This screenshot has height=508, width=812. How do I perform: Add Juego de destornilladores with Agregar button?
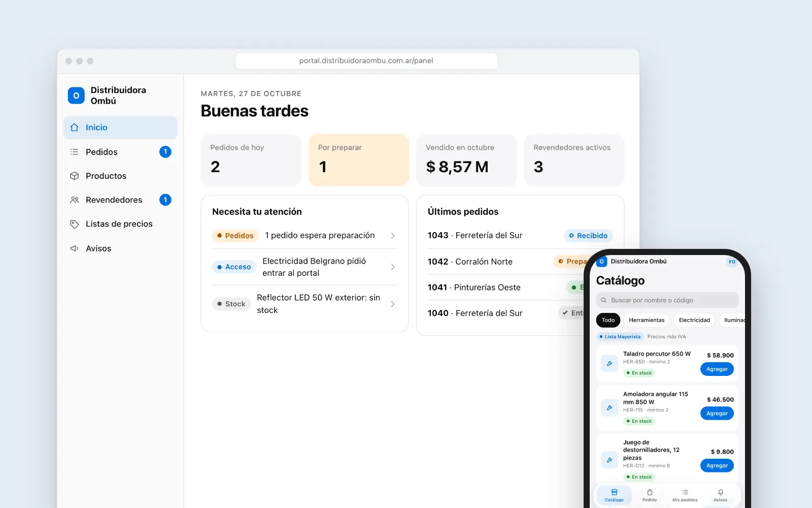pyautogui.click(x=717, y=465)
